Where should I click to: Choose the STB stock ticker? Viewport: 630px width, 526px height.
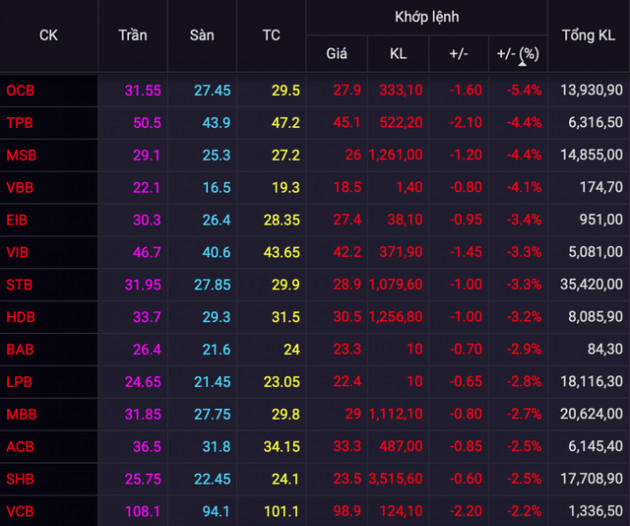[x=19, y=285]
